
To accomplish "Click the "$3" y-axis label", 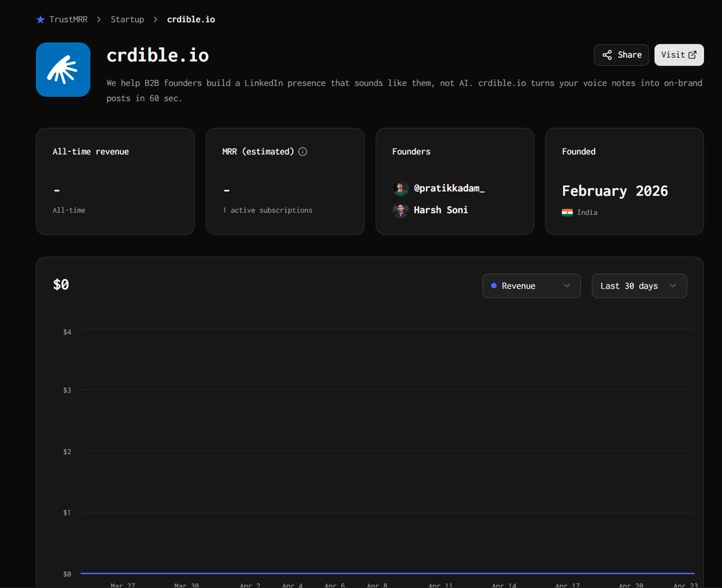I will (x=67, y=390).
